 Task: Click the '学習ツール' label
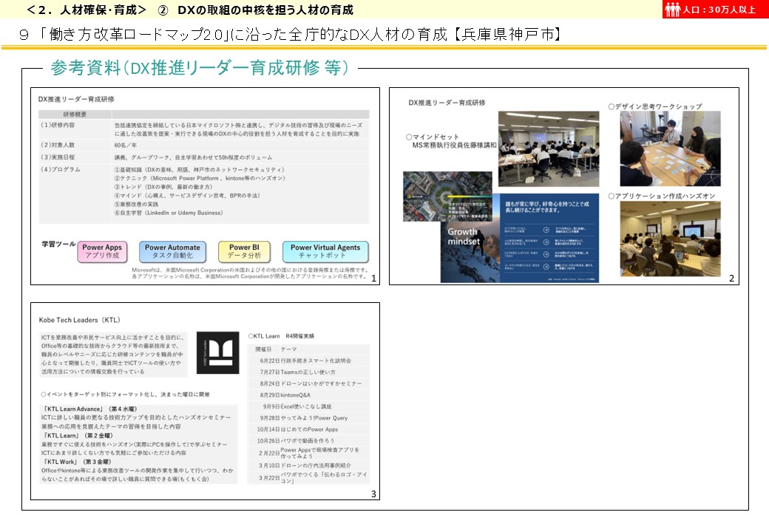pyautogui.click(x=58, y=244)
